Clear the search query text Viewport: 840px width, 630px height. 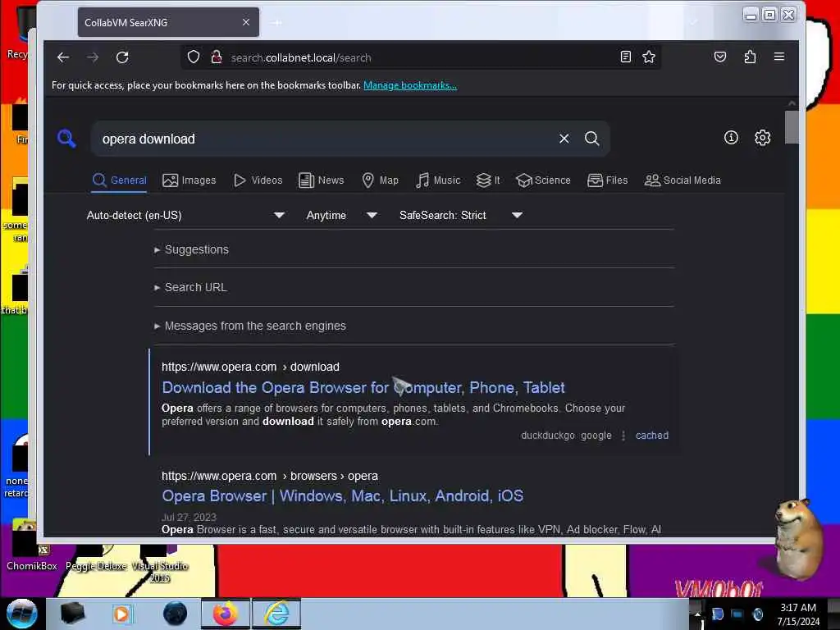[564, 139]
